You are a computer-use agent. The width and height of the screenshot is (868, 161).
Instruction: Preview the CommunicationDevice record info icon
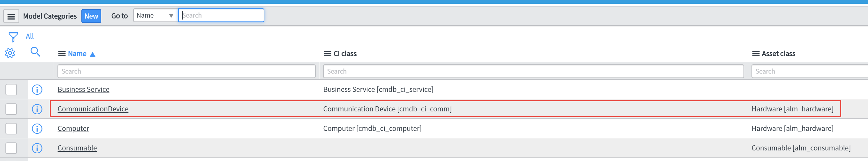pos(37,109)
